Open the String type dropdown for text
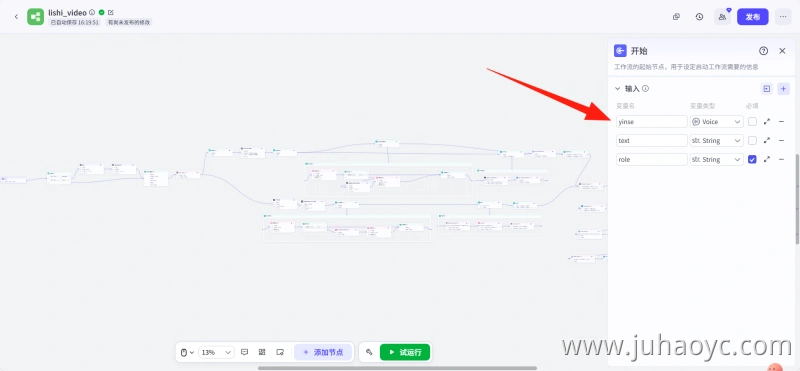The image size is (800, 371). tap(716, 140)
